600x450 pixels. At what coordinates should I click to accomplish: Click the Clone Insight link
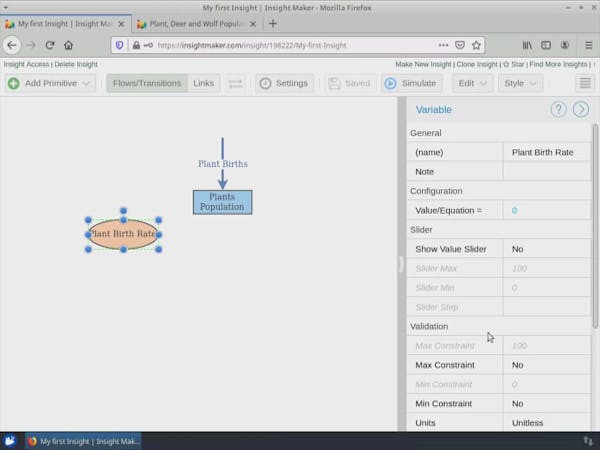tap(477, 64)
